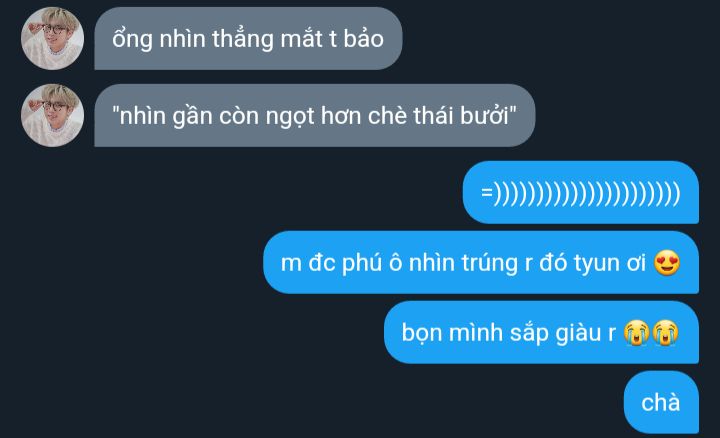Select the "ổng nhìn thẳng mắt t bảo" bubble
This screenshot has width=720, height=438.
coord(248,39)
